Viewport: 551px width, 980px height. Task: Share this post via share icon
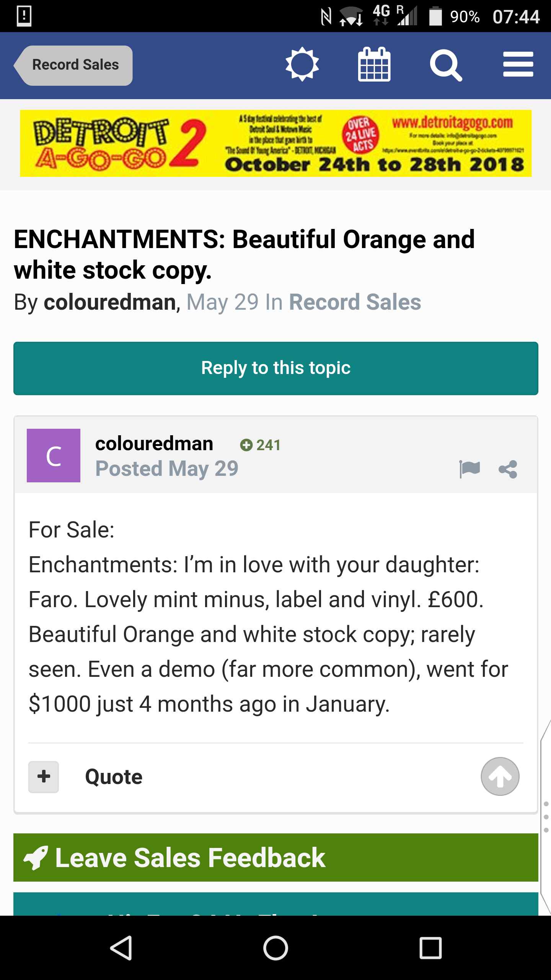pos(508,469)
